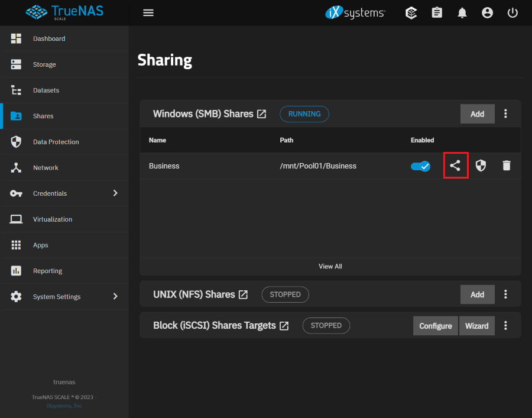Open the iSCSI shares three-dot menu

point(505,325)
